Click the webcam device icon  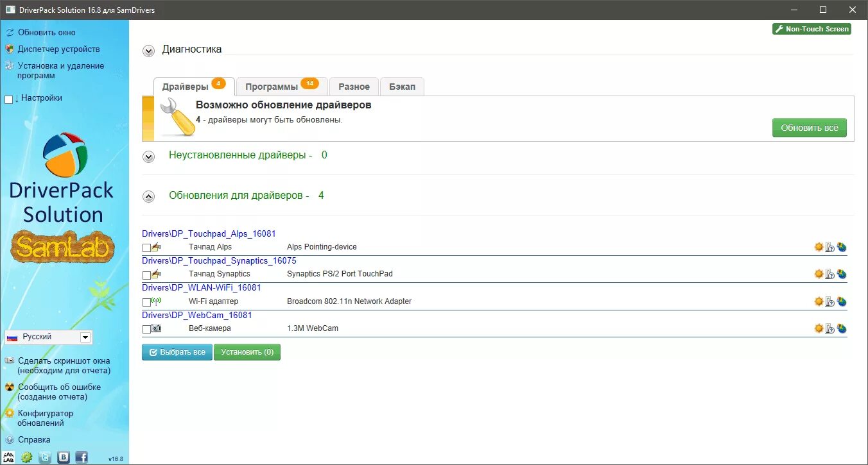point(156,328)
